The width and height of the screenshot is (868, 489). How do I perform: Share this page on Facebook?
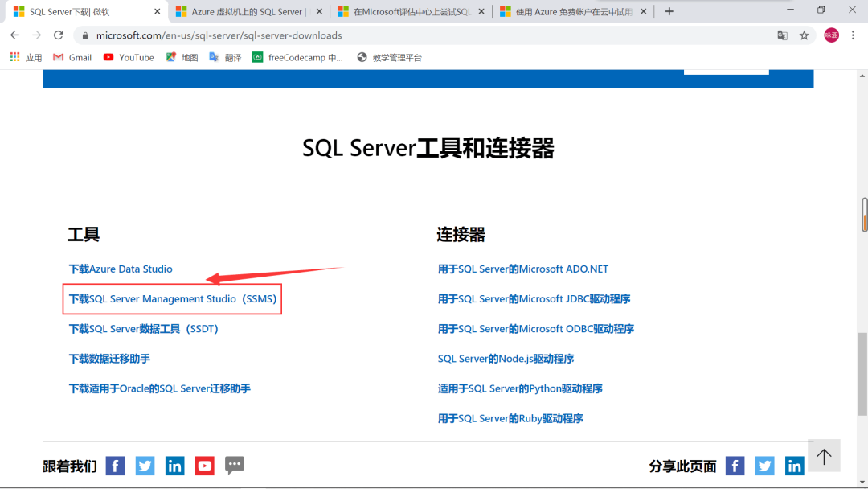point(735,466)
